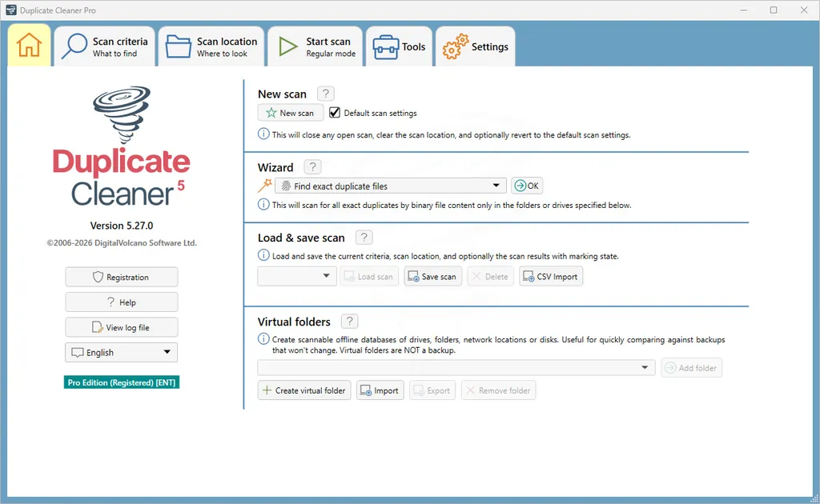Click the CSV Import button
Viewport: 820px width, 504px height.
coord(551,276)
